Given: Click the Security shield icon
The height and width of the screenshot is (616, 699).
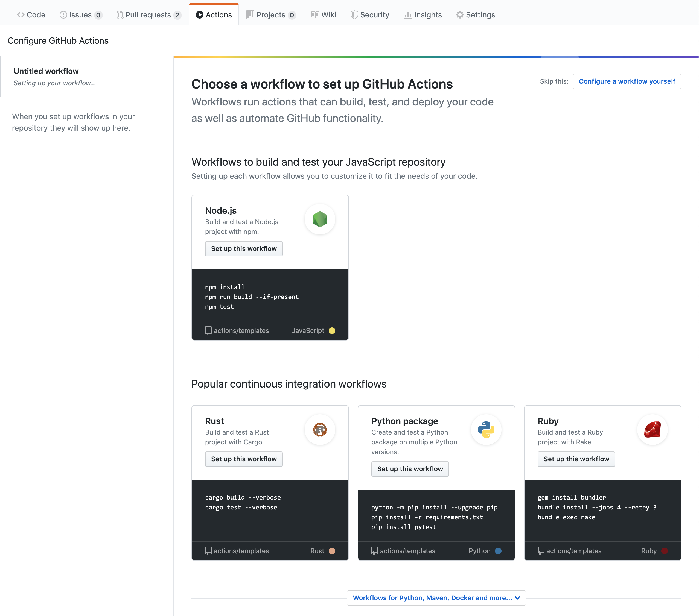Looking at the screenshot, I should coord(354,15).
